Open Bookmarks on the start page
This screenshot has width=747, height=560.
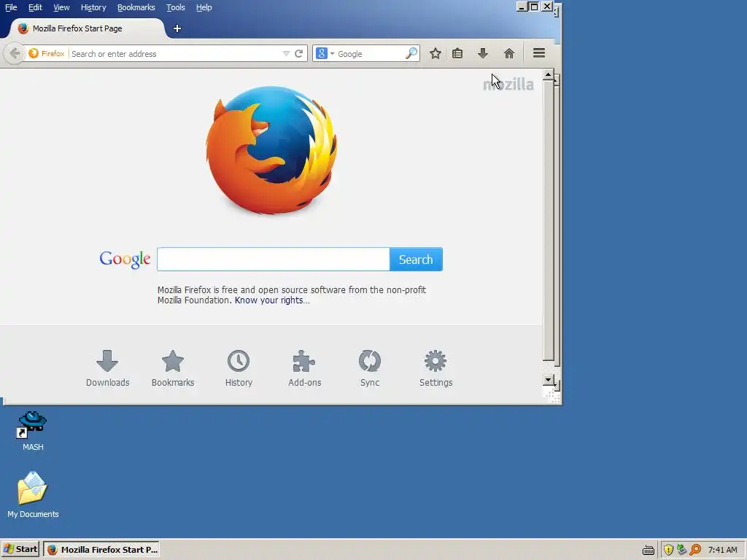[173, 368]
